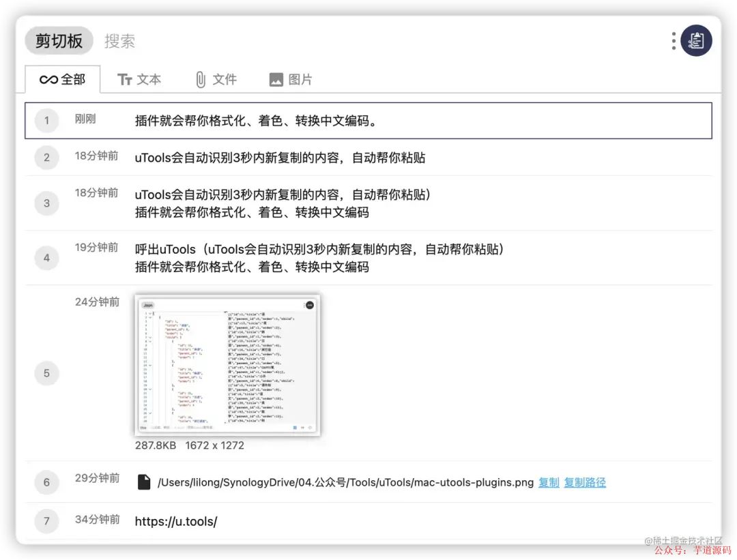Click the 复制 link for the file

[549, 482]
